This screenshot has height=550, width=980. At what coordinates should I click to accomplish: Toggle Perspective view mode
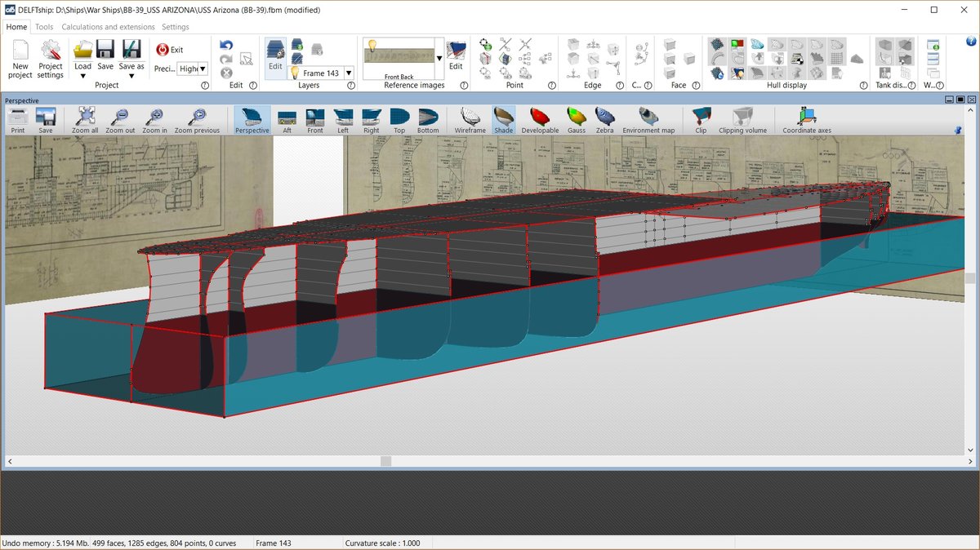tap(252, 119)
